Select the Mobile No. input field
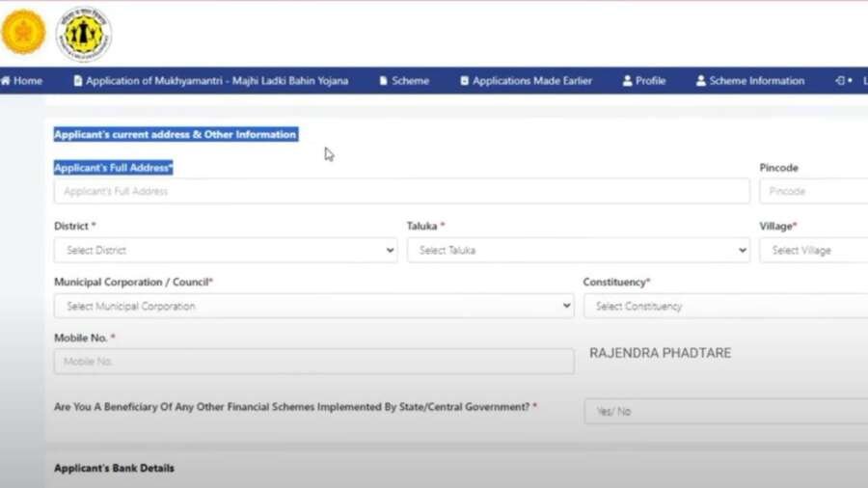This screenshot has width=868, height=488. click(313, 362)
